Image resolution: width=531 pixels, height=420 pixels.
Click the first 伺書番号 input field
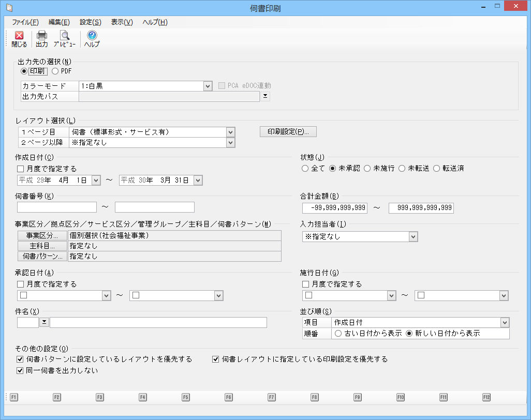click(57, 207)
